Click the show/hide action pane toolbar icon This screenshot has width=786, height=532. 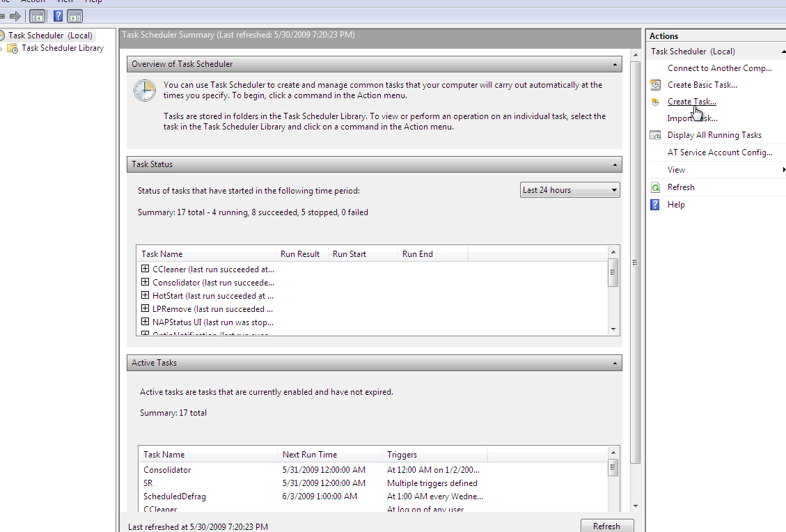point(74,17)
